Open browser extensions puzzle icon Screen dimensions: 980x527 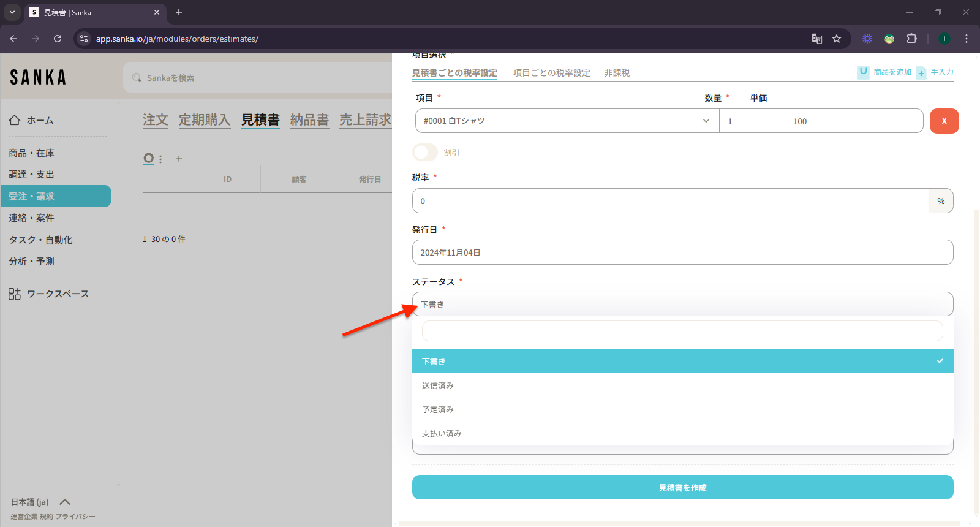pyautogui.click(x=911, y=39)
